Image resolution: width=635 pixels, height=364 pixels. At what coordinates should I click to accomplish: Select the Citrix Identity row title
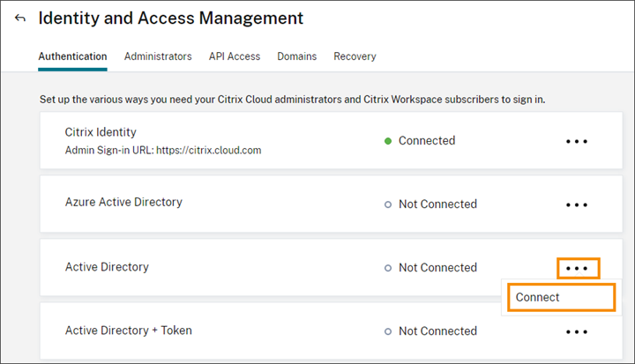101,132
